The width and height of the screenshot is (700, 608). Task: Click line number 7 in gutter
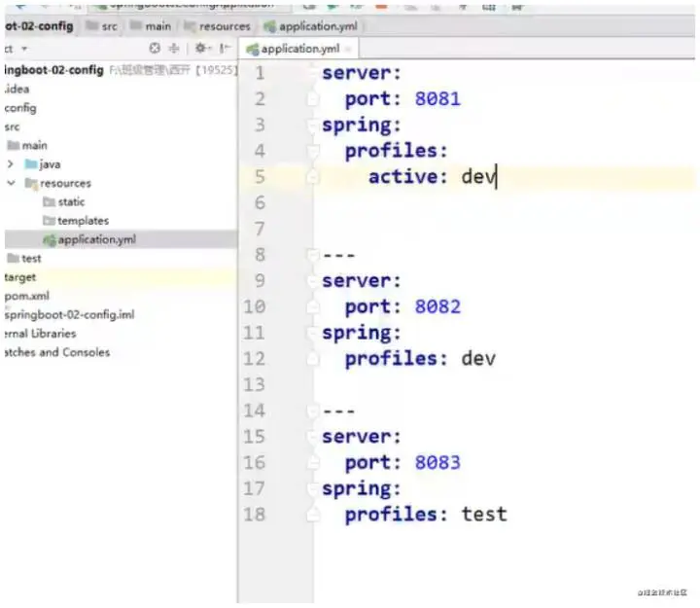pos(260,230)
